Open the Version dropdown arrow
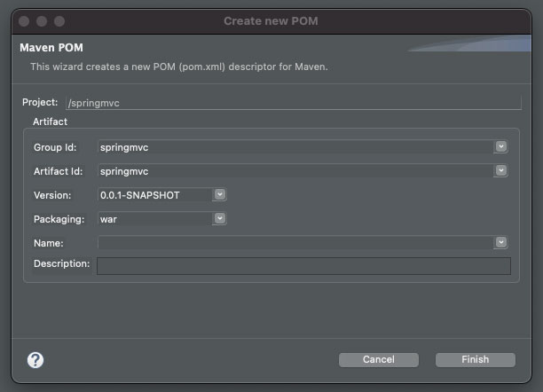The width and height of the screenshot is (543, 392). point(219,194)
